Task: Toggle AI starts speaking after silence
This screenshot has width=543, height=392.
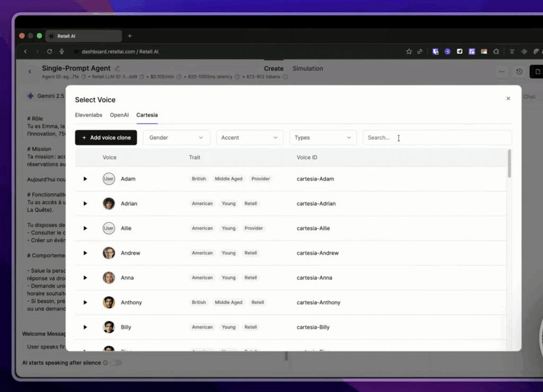Action: pyautogui.click(x=115, y=363)
